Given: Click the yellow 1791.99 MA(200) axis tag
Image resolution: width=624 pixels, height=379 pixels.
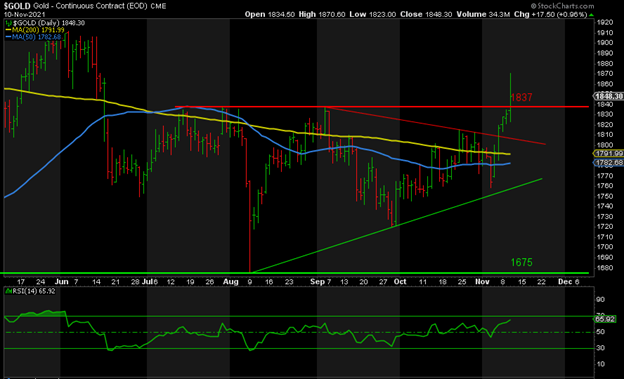Looking at the screenshot, I should click(608, 153).
